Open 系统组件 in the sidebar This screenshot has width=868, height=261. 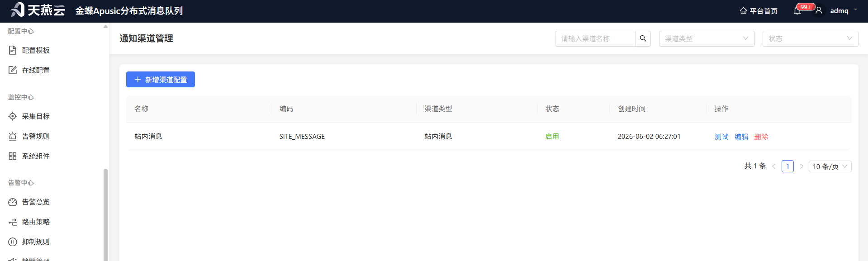coord(36,156)
